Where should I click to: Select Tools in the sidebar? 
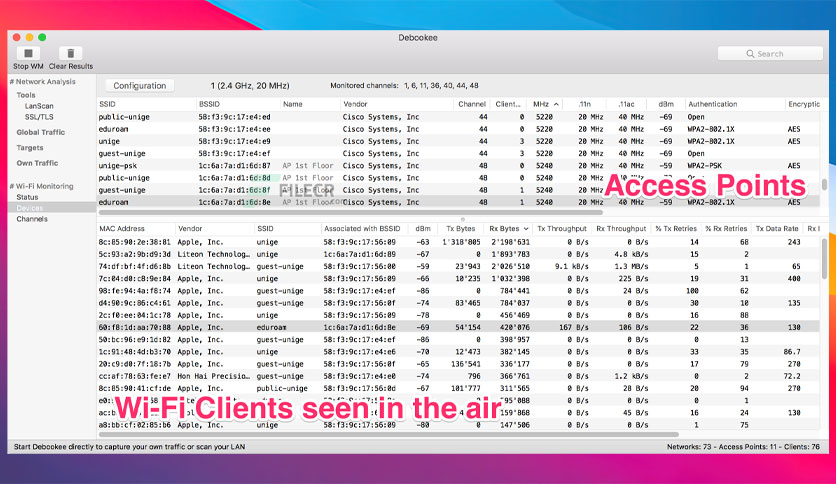tap(26, 95)
